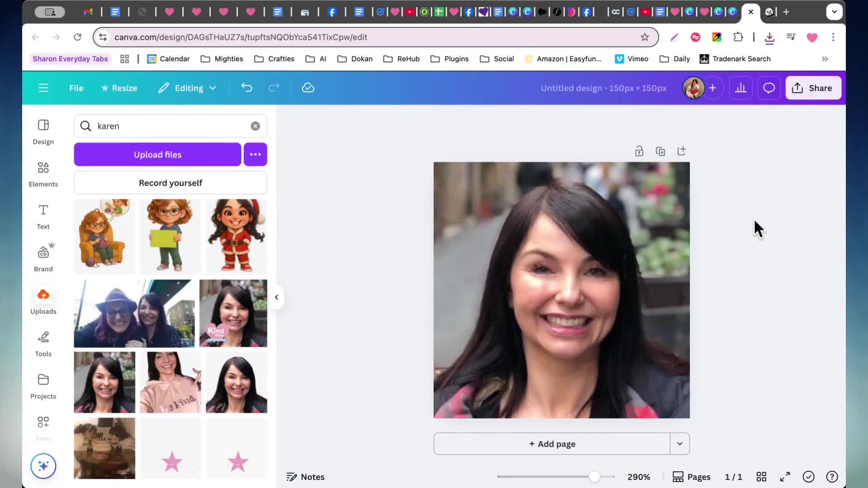The width and height of the screenshot is (868, 488).
Task: Open the design checkmark accessibility checker
Action: (x=808, y=477)
